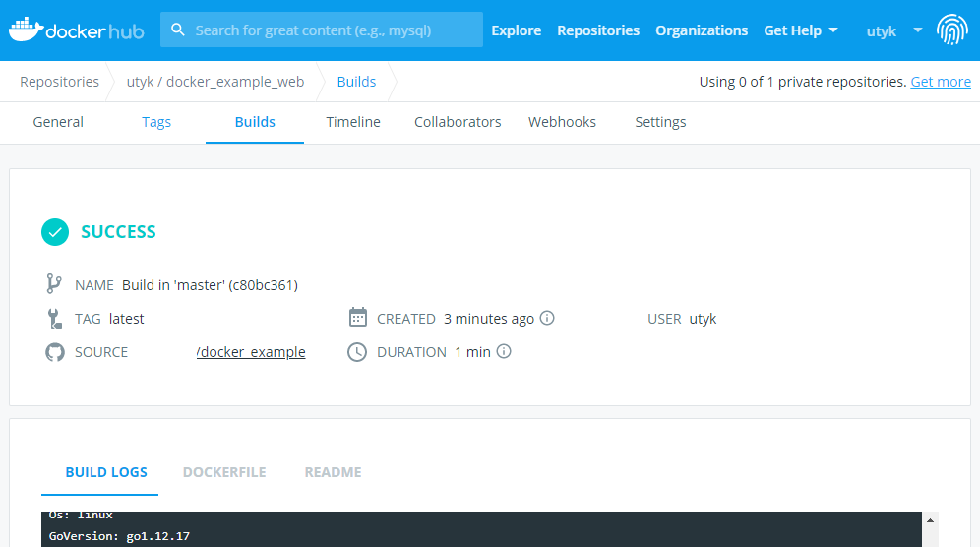Click the '3 minutes ago' created value
Image resolution: width=980 pixels, height=547 pixels.
pyautogui.click(x=489, y=319)
